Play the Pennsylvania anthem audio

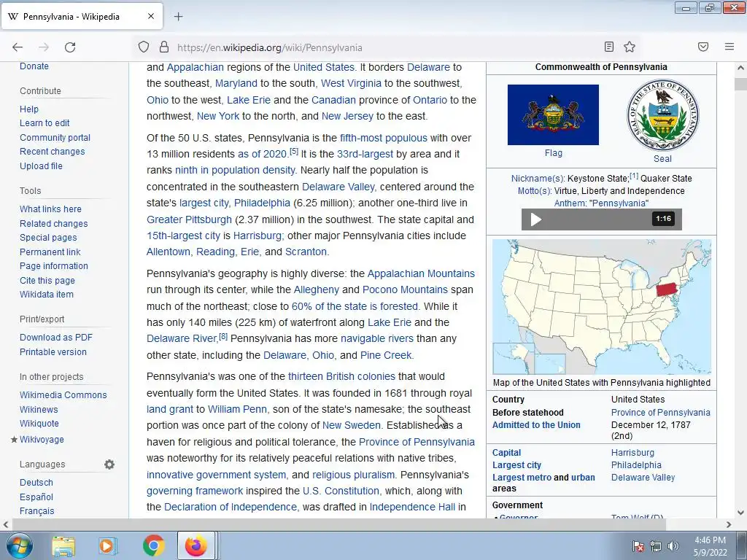tap(536, 219)
